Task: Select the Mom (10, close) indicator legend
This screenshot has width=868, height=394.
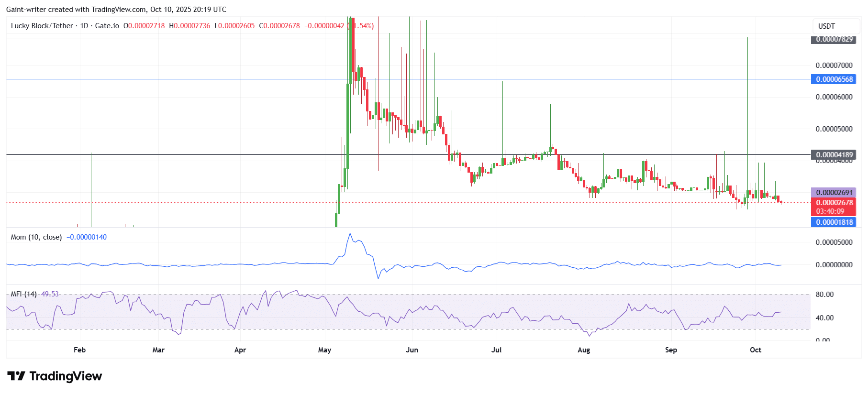Action: tap(36, 237)
